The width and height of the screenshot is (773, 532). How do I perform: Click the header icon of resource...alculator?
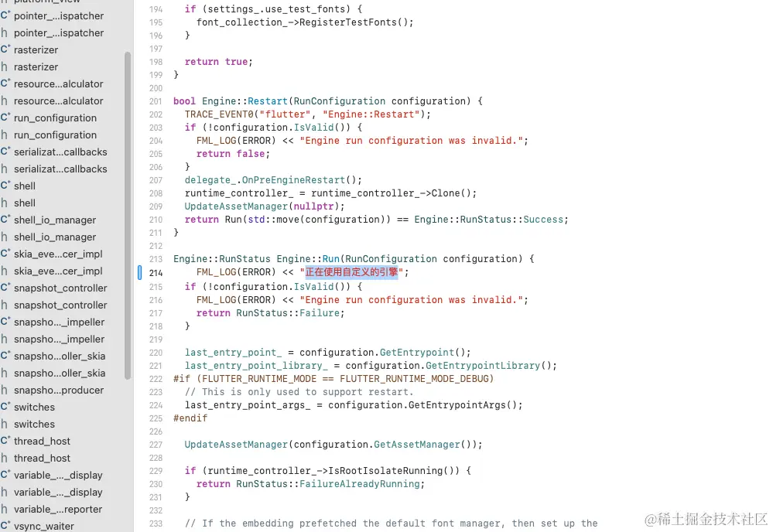(5, 101)
